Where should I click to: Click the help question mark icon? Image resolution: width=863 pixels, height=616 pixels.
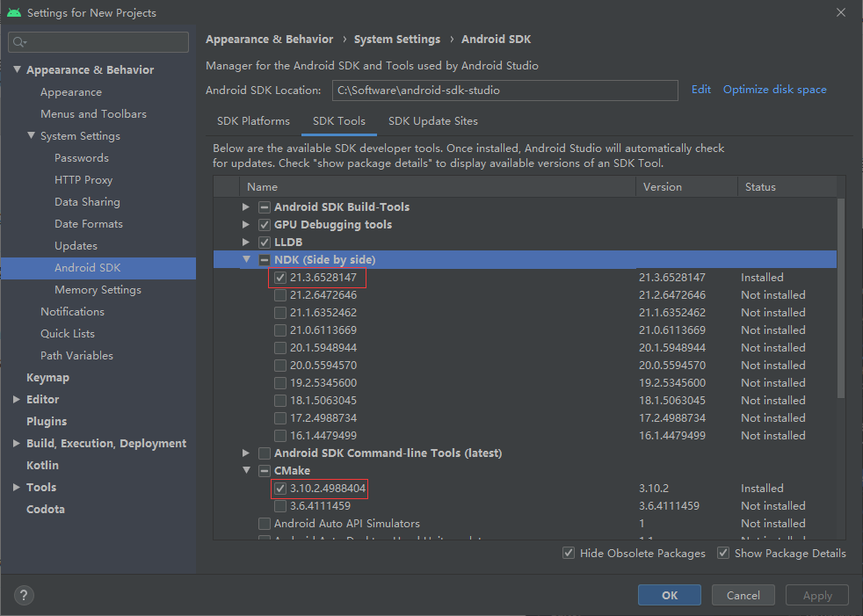[x=23, y=595]
